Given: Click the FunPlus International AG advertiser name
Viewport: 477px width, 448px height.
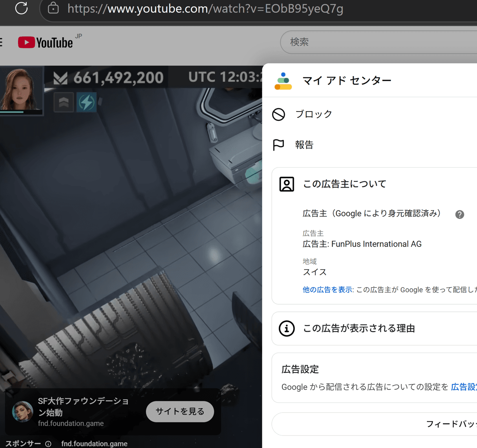Looking at the screenshot, I should (x=376, y=244).
